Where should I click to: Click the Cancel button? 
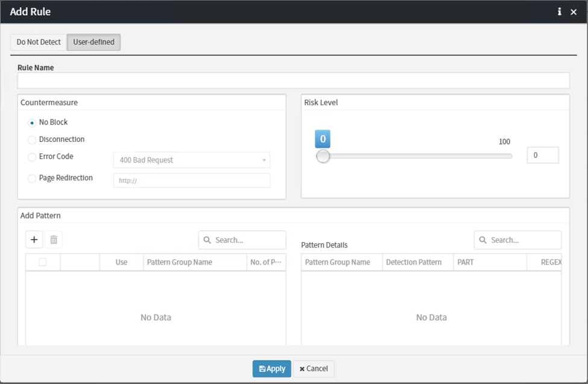pyautogui.click(x=313, y=369)
